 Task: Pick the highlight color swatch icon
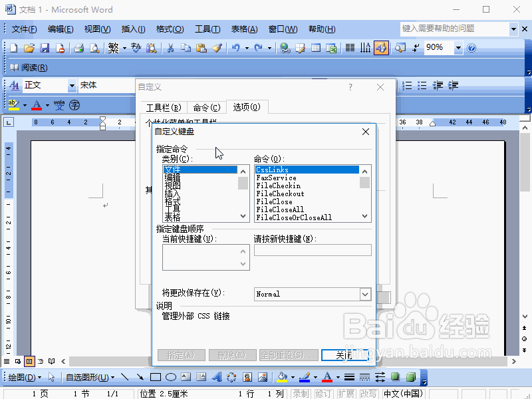click(x=13, y=105)
